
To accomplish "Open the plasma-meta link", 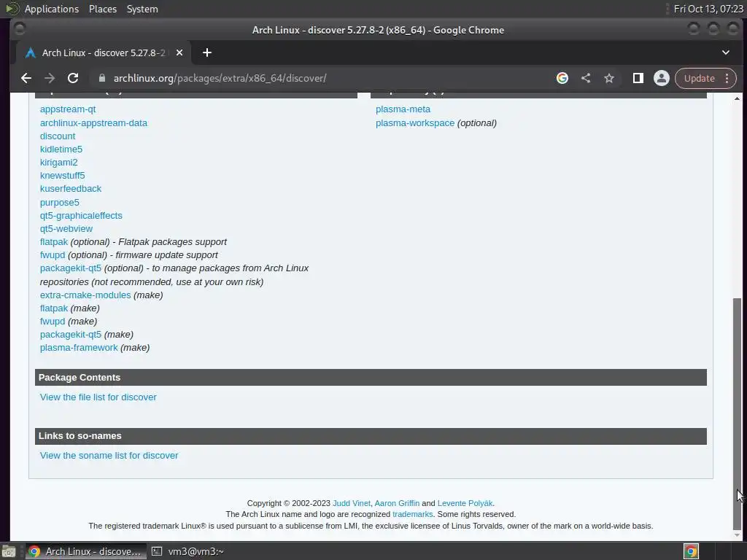I will [x=403, y=109].
